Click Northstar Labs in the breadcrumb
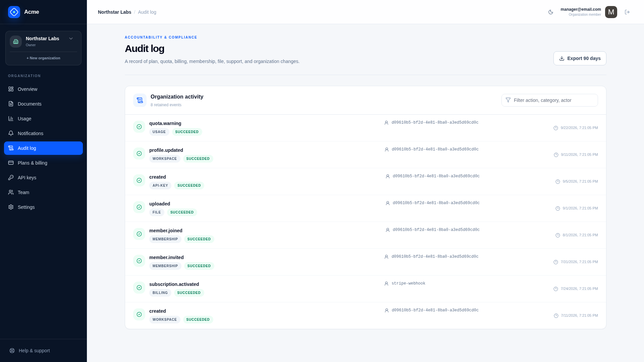Screen dimensions: 644x362 pyautogui.click(x=114, y=12)
